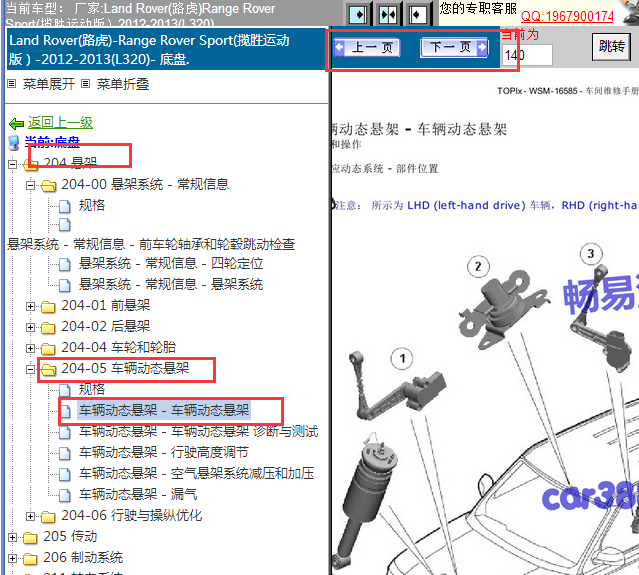Click the left-arrow panel layout icon

[417, 15]
